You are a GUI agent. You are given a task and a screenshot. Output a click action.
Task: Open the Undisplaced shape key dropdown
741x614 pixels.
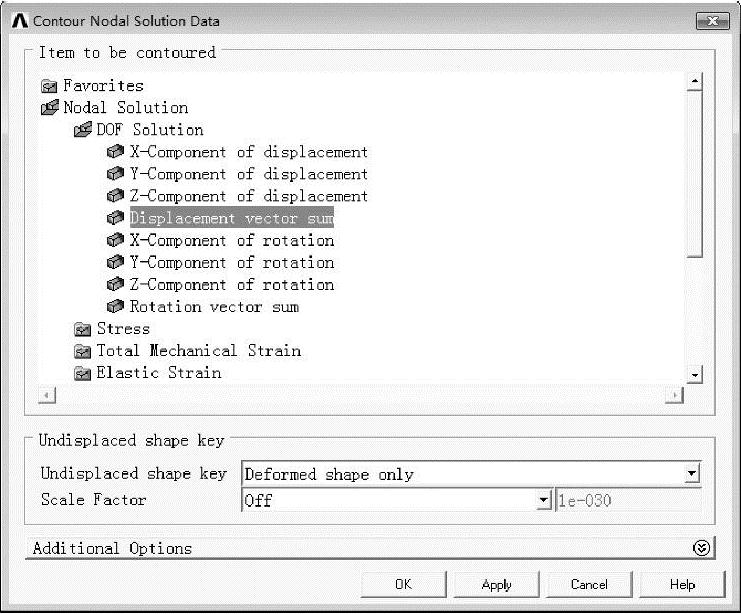point(692,474)
